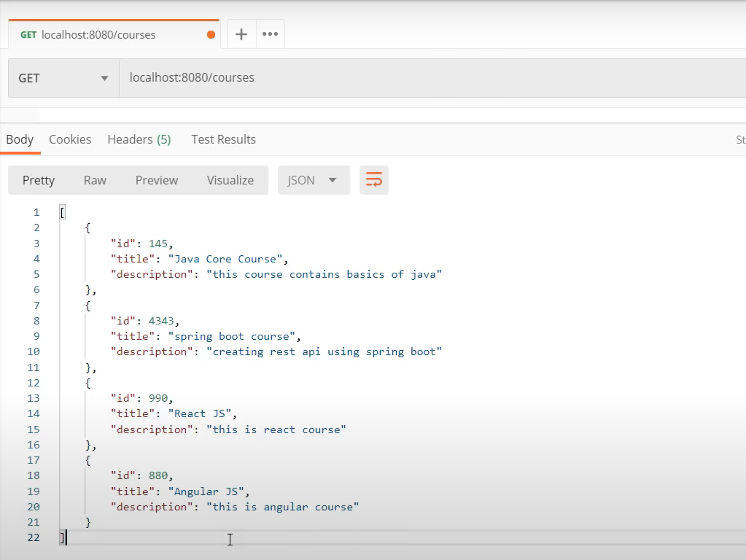Click the title "spring boot course"
This screenshot has width=746, height=560.
coord(232,336)
